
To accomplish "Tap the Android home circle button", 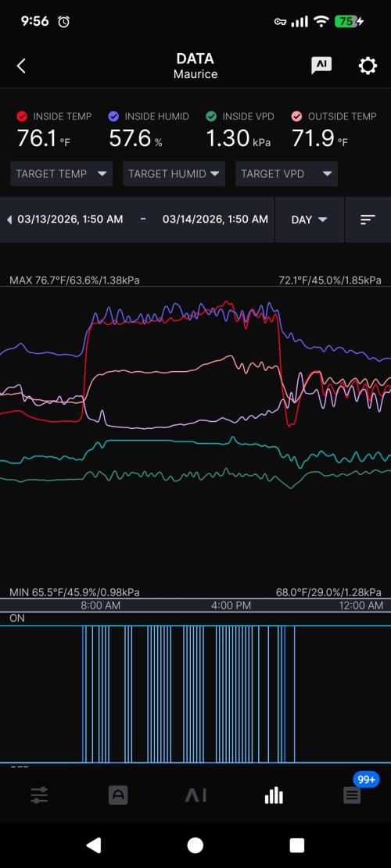I will (x=195, y=845).
